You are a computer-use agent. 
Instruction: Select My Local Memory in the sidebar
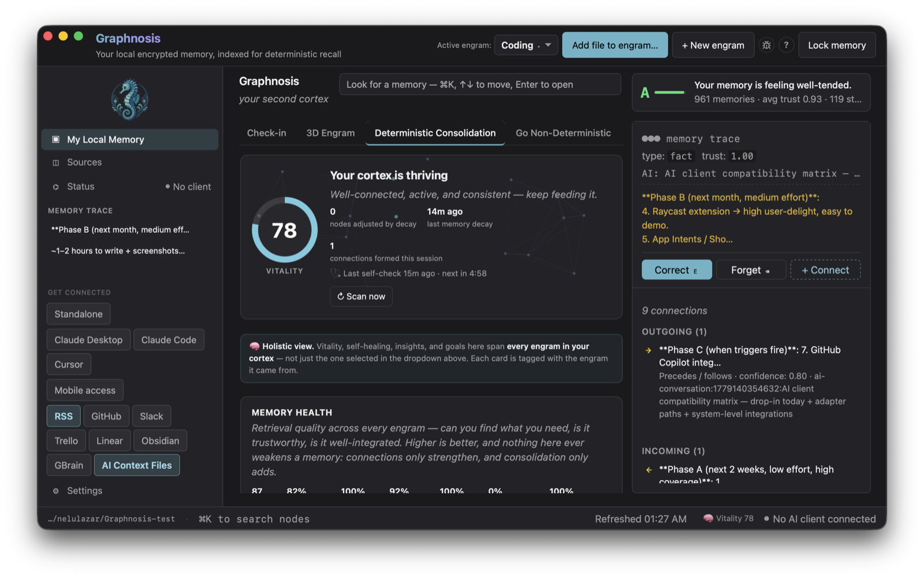point(130,139)
